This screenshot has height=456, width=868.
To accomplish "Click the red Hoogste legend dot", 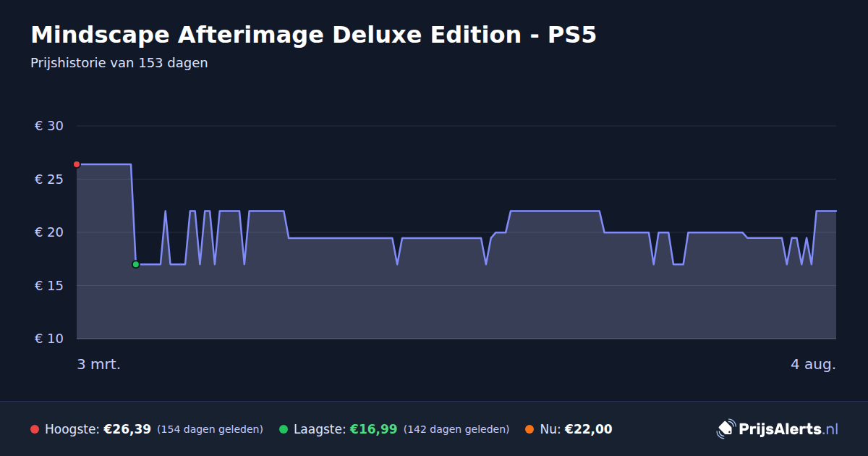I will (35, 429).
